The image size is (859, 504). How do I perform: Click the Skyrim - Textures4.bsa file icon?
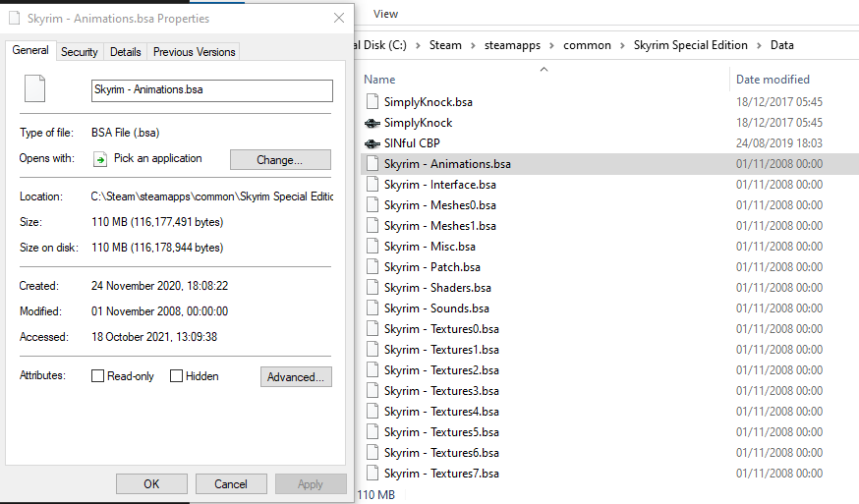[372, 412]
